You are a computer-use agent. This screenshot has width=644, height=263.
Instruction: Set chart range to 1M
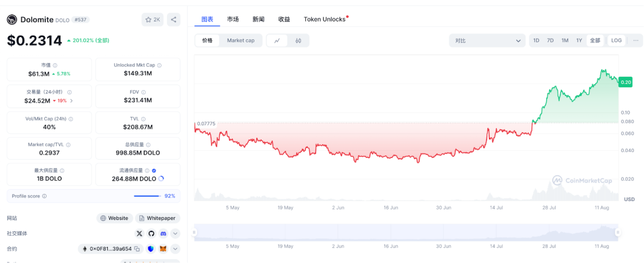pyautogui.click(x=565, y=41)
